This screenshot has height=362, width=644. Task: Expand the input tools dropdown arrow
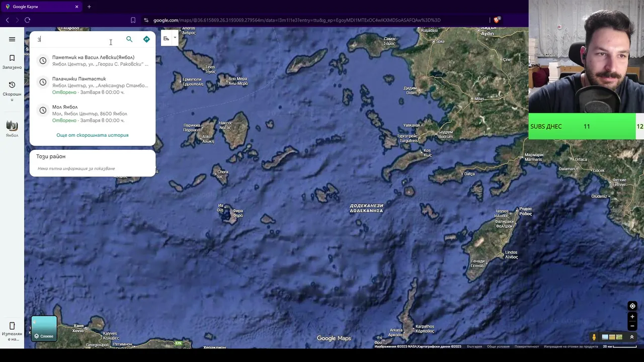click(x=175, y=38)
